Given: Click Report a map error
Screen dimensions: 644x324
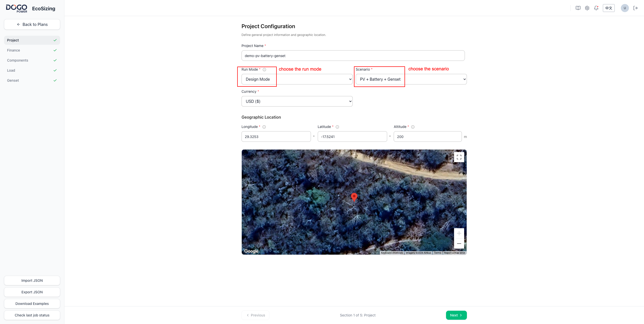Looking at the screenshot, I should [454, 253].
